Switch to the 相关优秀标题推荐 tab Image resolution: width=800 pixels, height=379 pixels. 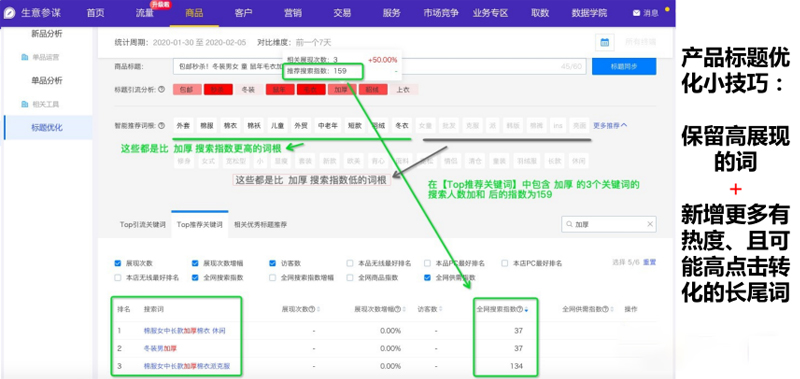260,224
